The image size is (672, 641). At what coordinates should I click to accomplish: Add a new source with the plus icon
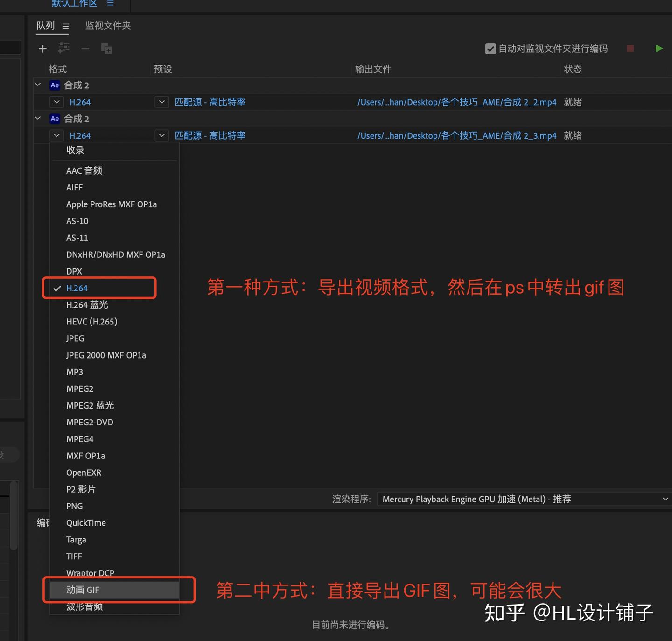[42, 49]
